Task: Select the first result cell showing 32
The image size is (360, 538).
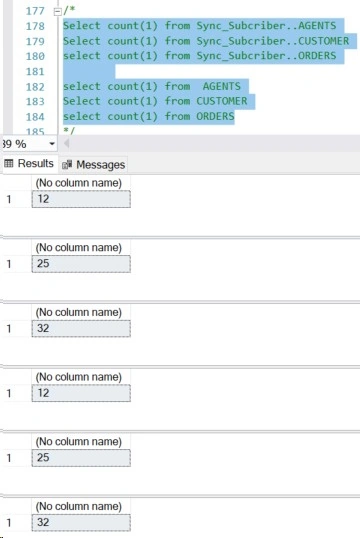Action: (81, 328)
